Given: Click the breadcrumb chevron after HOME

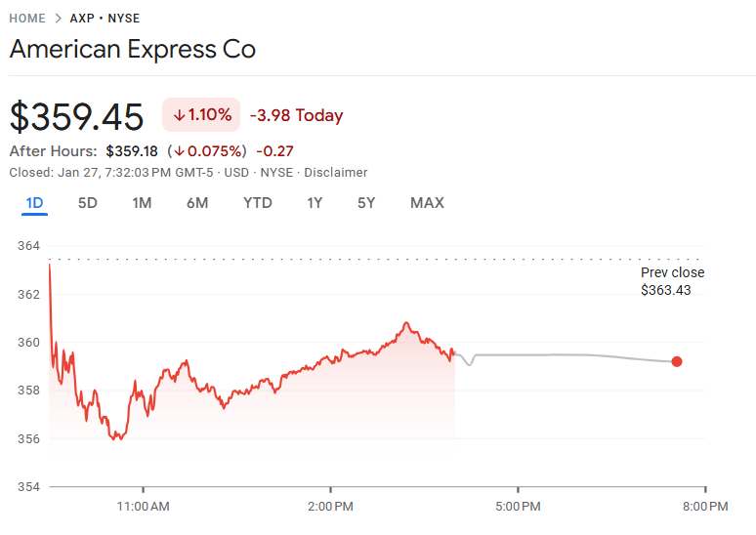Looking at the screenshot, I should tap(58, 19).
